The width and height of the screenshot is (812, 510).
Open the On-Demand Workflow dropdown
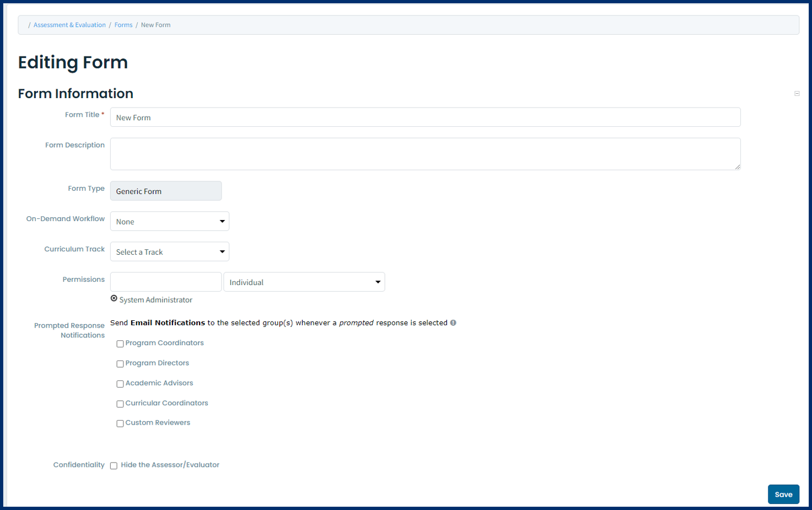[169, 221]
